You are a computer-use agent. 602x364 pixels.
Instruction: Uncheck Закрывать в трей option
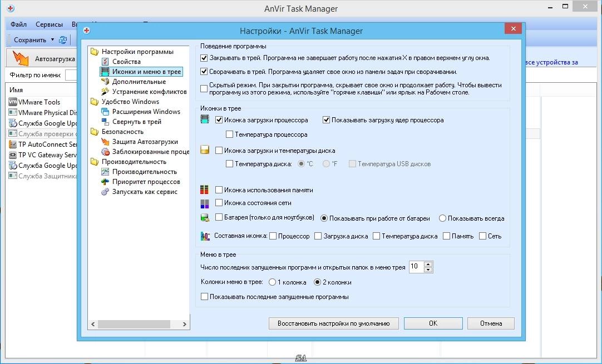pyautogui.click(x=204, y=58)
